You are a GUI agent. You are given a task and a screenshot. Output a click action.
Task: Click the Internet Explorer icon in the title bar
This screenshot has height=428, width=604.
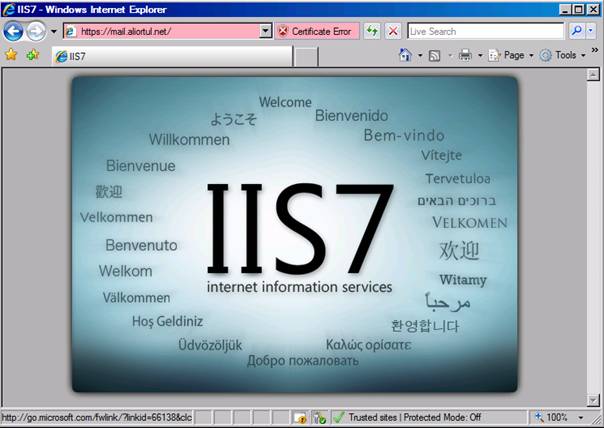pyautogui.click(x=8, y=9)
